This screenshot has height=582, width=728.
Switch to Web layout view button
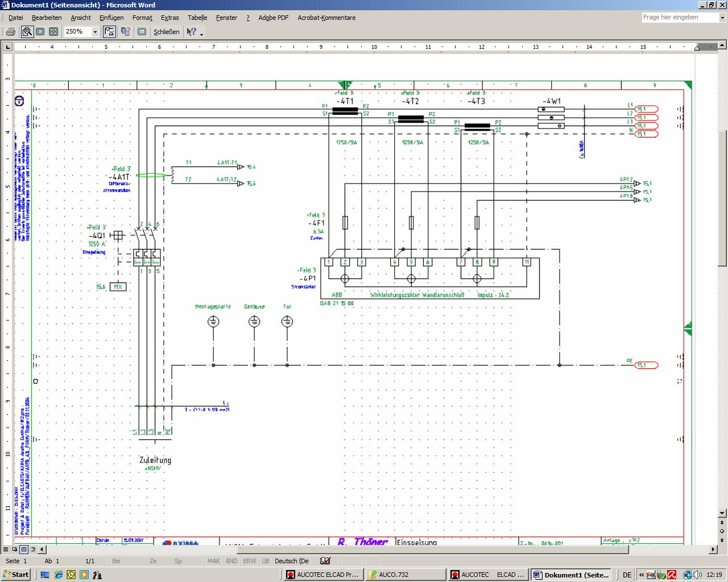point(14,550)
